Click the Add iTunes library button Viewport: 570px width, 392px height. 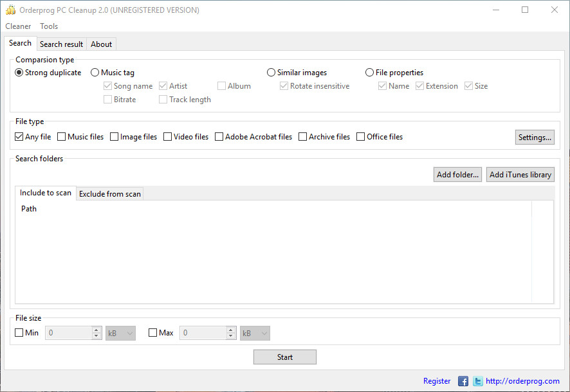(520, 175)
